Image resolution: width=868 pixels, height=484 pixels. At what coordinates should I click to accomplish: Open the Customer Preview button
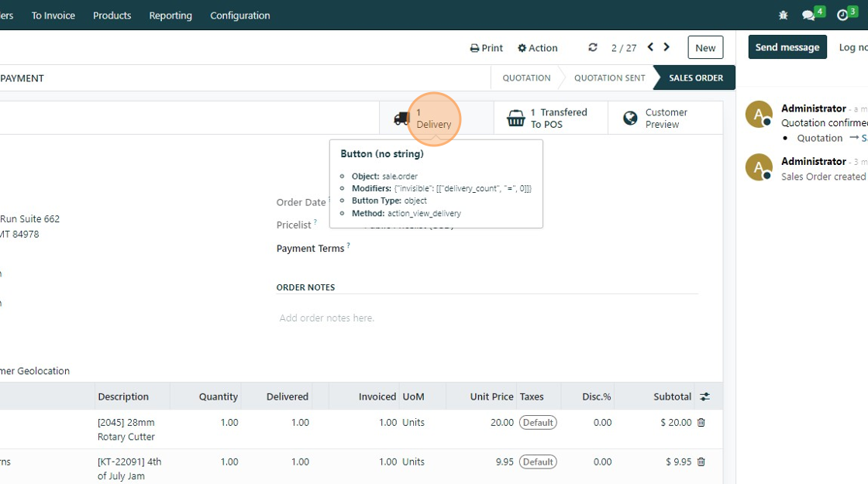(655, 118)
